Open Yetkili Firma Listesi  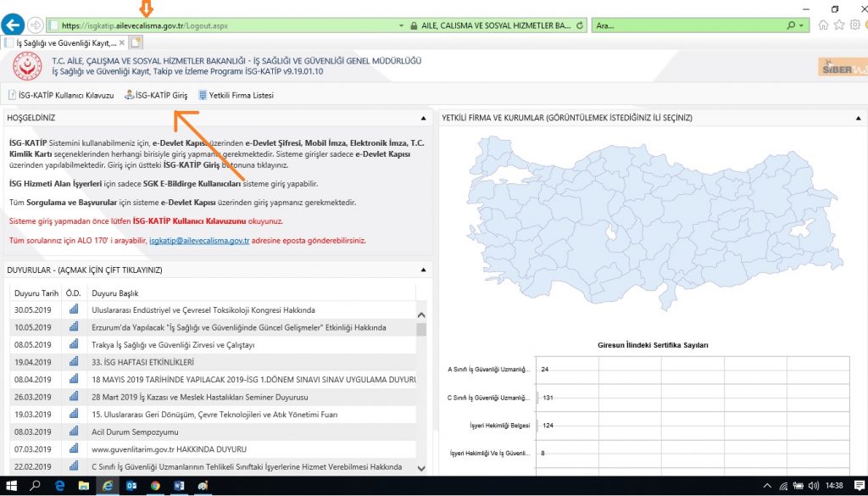click(x=236, y=95)
